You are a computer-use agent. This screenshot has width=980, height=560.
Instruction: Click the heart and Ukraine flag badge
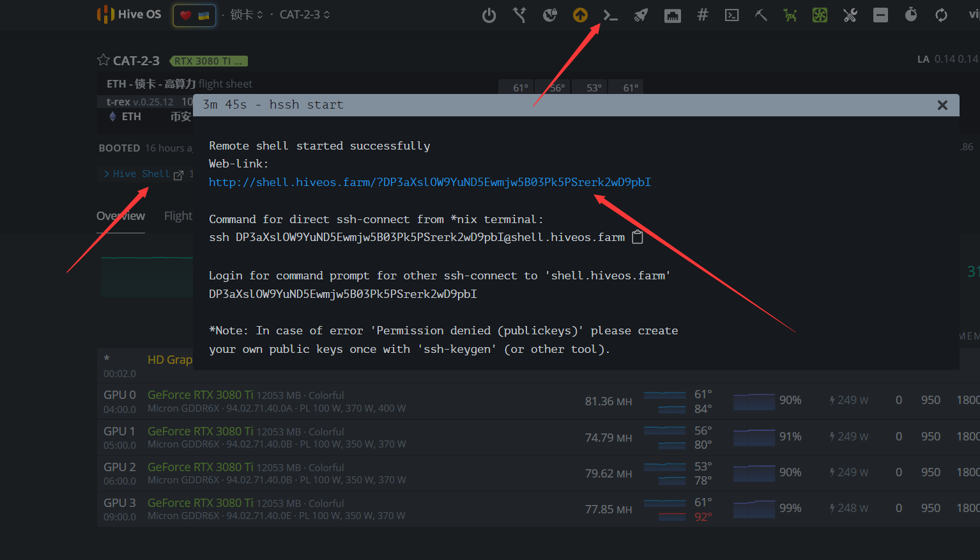click(194, 15)
